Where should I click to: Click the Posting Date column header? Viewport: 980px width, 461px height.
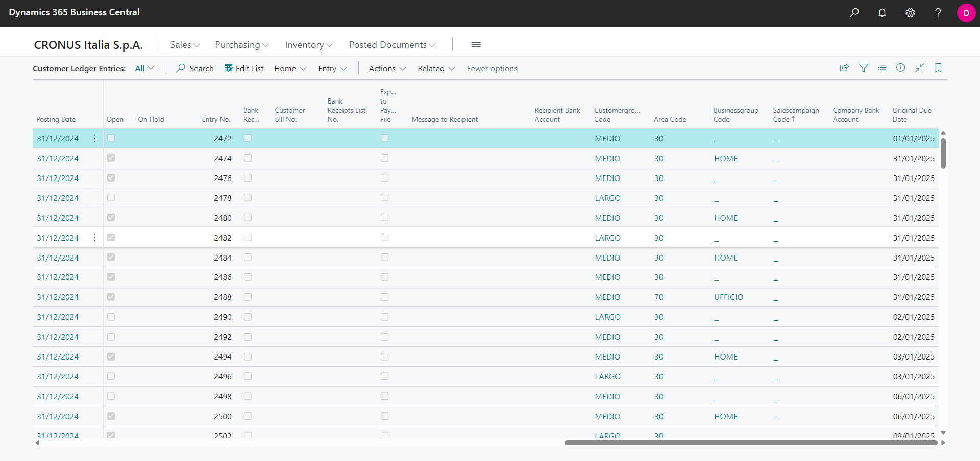tap(56, 119)
